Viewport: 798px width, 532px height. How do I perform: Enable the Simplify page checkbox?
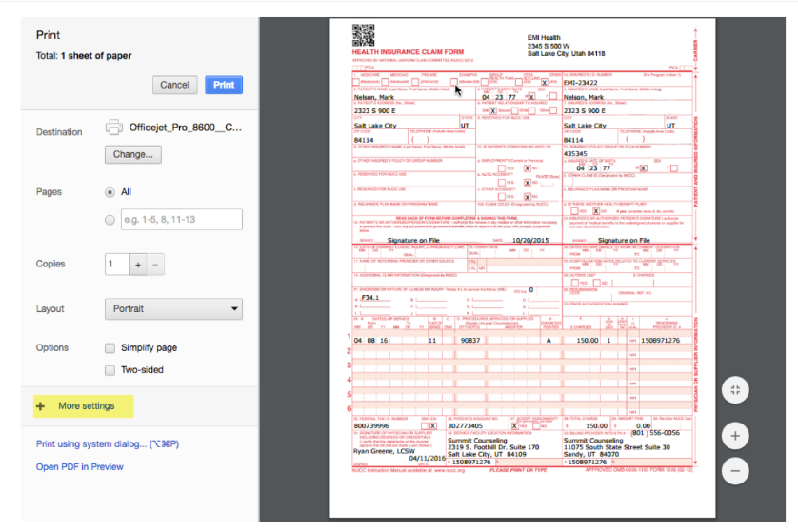[x=110, y=348]
